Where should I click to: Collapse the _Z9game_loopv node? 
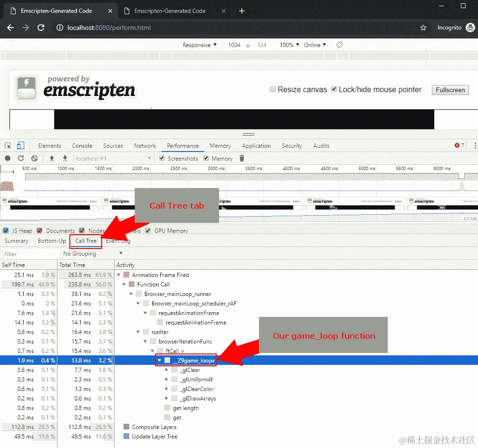(159, 360)
